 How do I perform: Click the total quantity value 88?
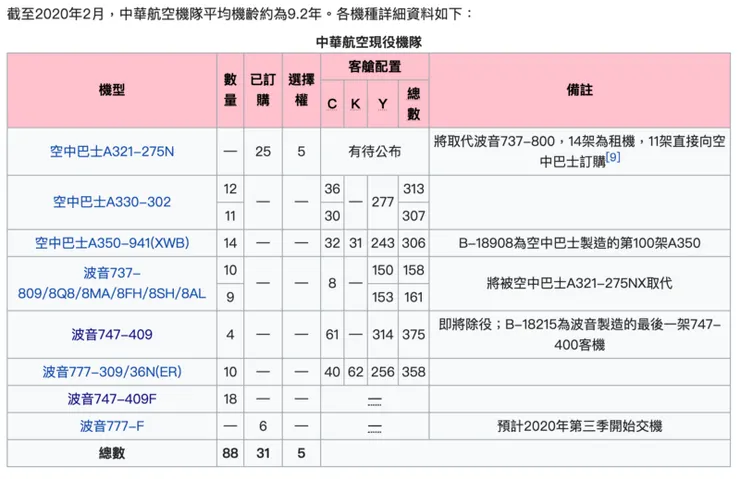pos(230,454)
